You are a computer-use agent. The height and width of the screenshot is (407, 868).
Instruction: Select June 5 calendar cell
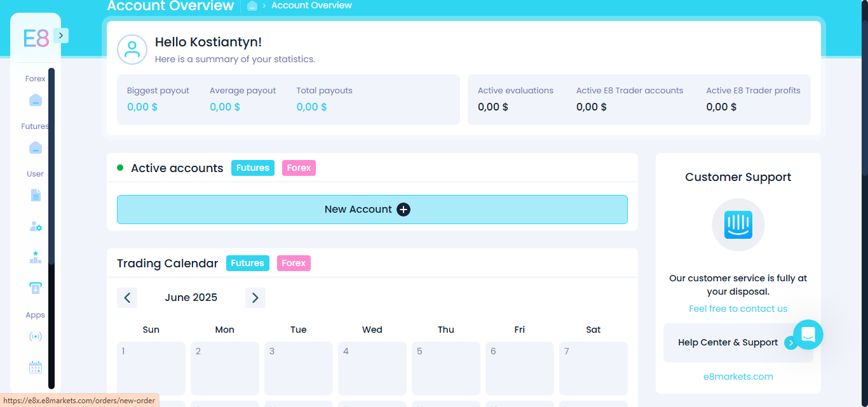(446, 369)
